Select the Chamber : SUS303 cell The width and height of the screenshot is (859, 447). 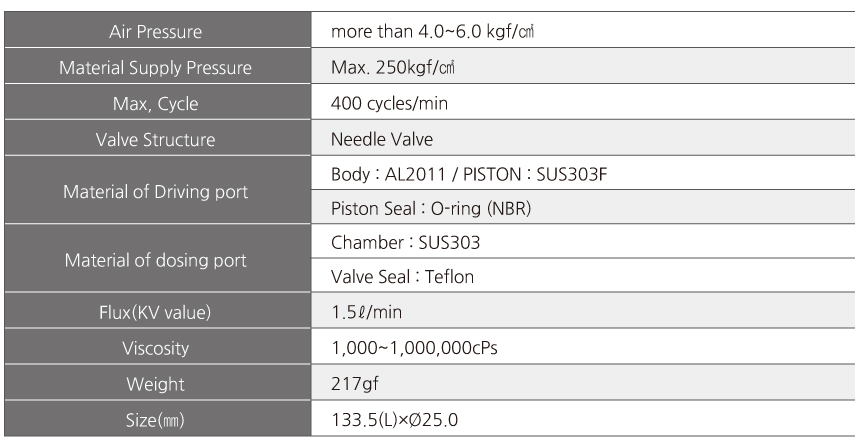[583, 241]
